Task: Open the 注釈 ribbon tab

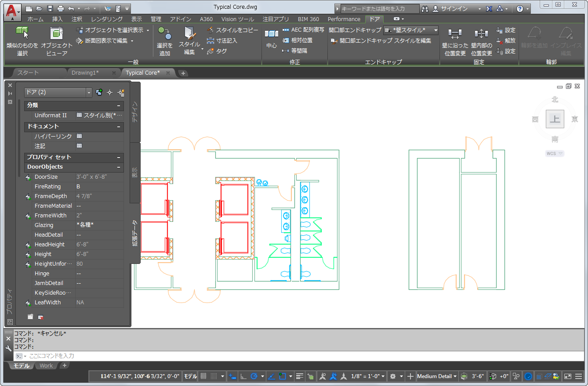Action: click(x=77, y=19)
